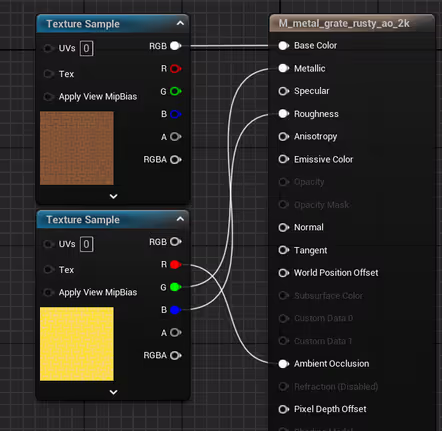Click RGBA output pin of bottom Texture Sample

click(176, 356)
